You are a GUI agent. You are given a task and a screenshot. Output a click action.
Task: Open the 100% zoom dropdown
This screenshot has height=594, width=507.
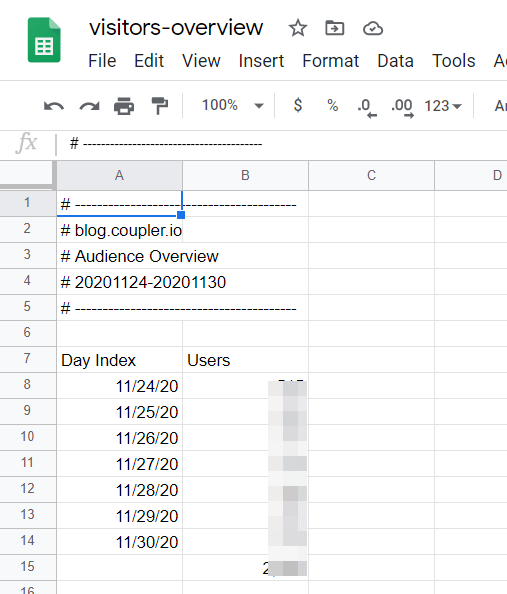point(233,105)
